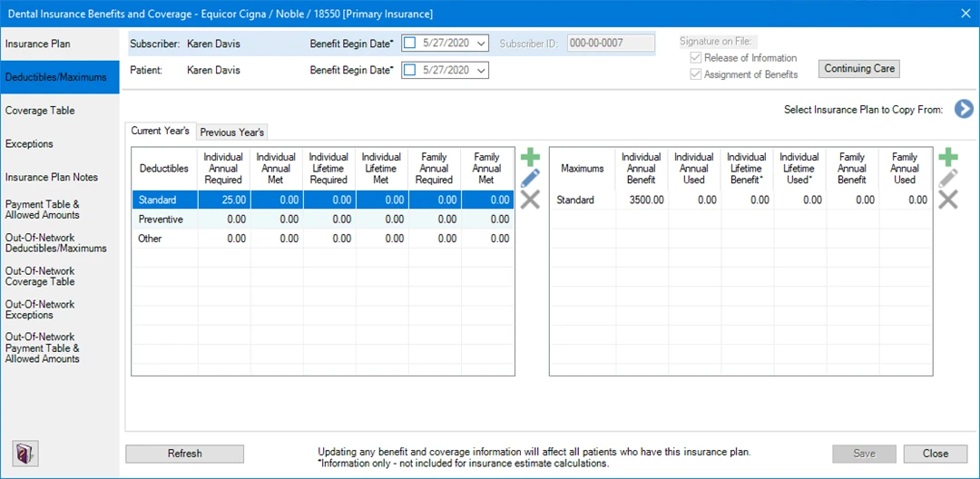The width and height of the screenshot is (980, 479).
Task: Click Individual Annual Benefit column header
Action: pos(642,169)
